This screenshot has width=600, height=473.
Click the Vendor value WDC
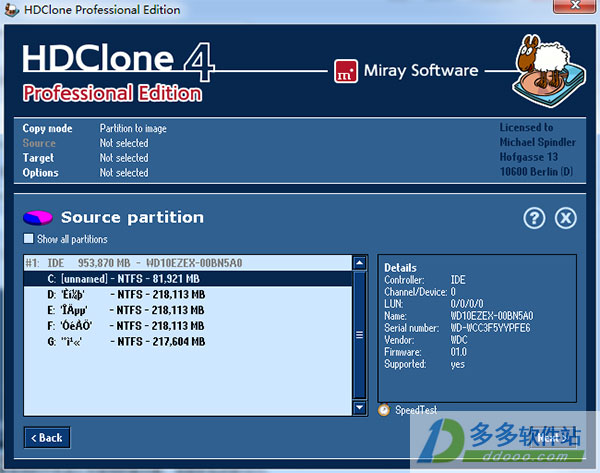(x=459, y=340)
